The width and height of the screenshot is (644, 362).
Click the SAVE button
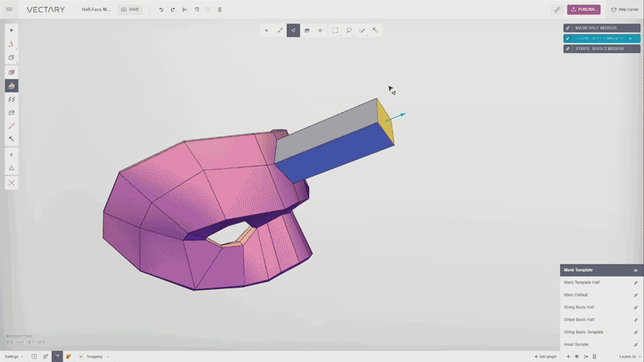pyautogui.click(x=130, y=9)
